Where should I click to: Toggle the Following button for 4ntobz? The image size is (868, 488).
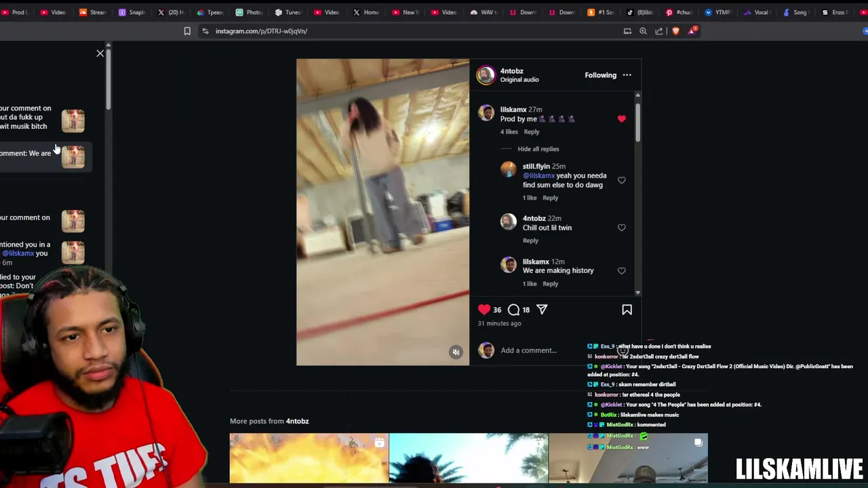(x=600, y=75)
